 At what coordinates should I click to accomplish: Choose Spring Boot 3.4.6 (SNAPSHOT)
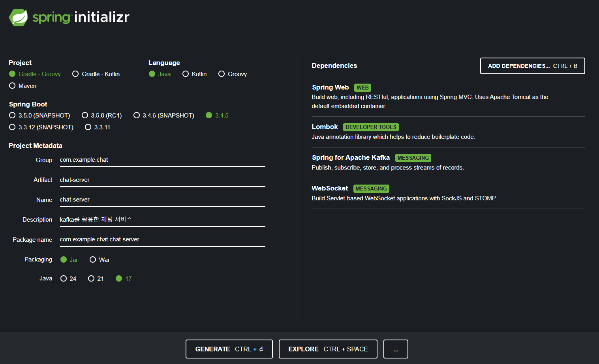coord(164,116)
